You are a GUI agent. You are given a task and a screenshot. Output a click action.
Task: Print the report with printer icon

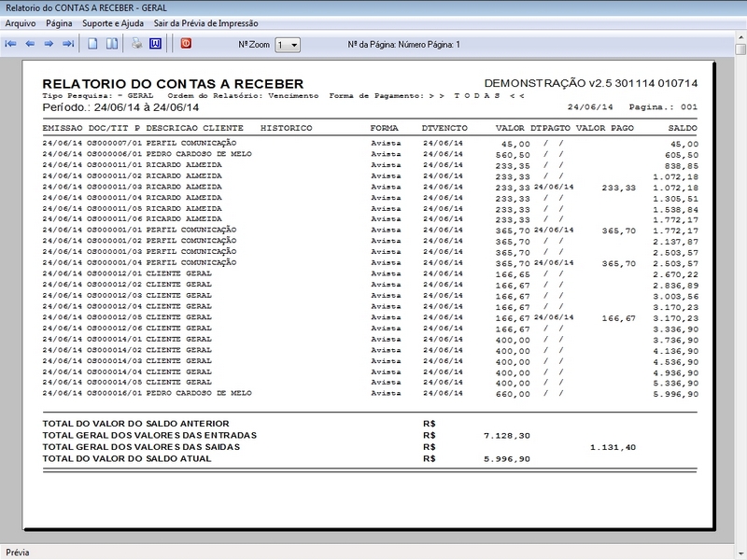136,44
